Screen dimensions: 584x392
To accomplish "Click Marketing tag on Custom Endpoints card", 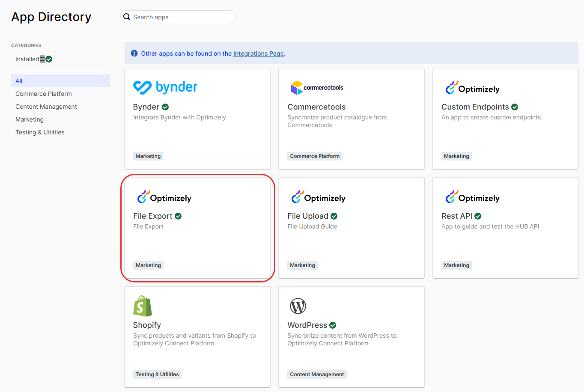I will pyautogui.click(x=456, y=156).
